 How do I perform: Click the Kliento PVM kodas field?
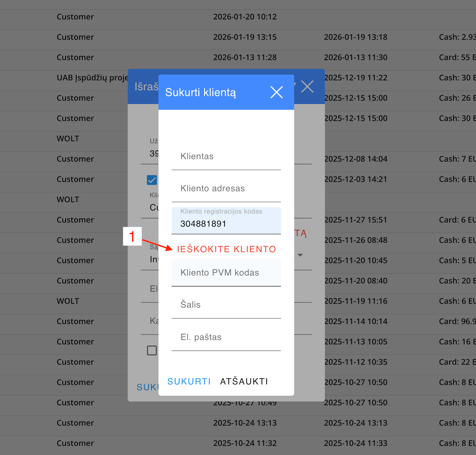[226, 273]
